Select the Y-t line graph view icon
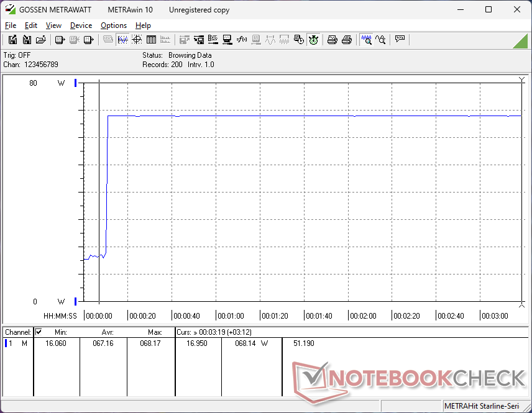 [x=122, y=40]
